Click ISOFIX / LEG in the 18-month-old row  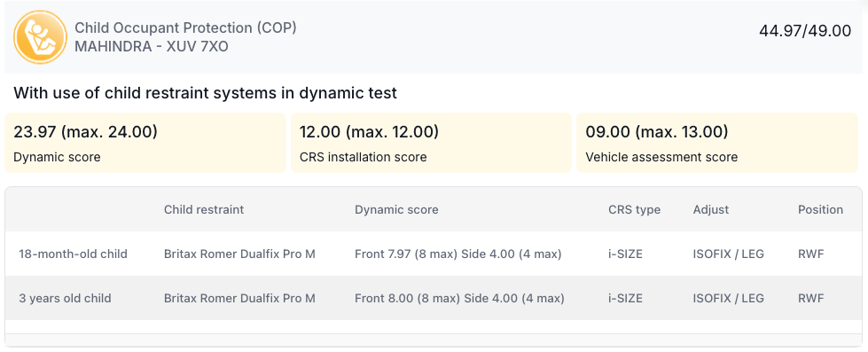point(729,254)
